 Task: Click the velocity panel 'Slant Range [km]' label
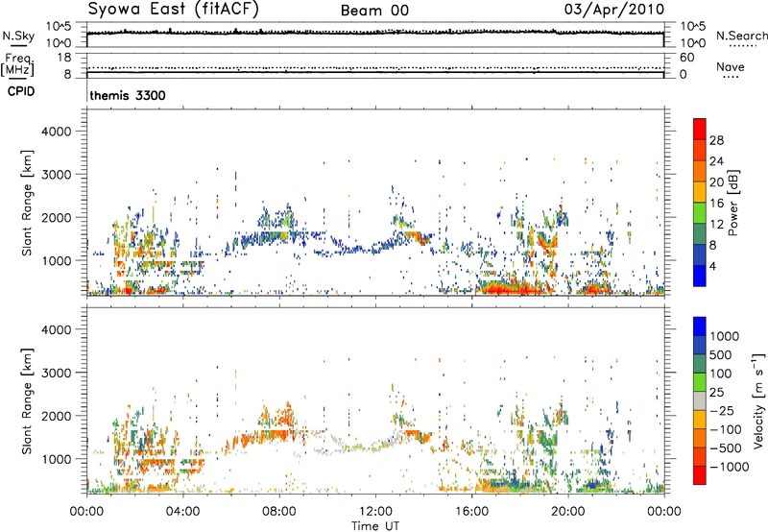[x=27, y=401]
